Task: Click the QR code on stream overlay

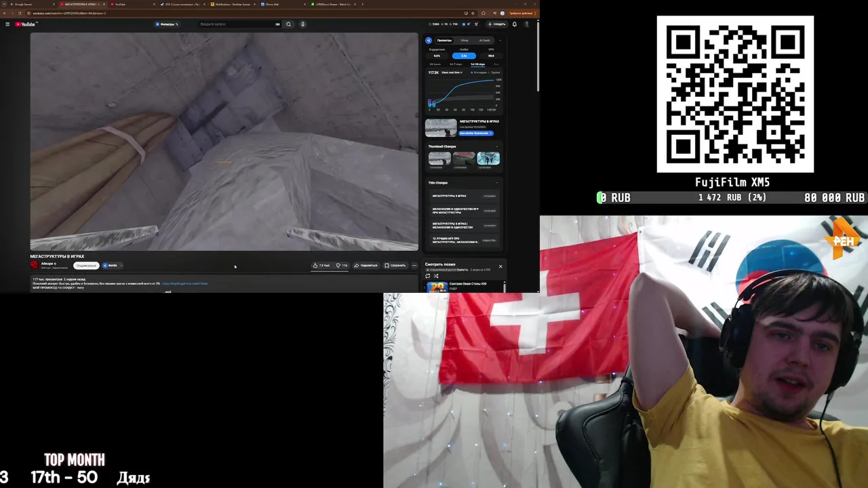Action: 735,94
